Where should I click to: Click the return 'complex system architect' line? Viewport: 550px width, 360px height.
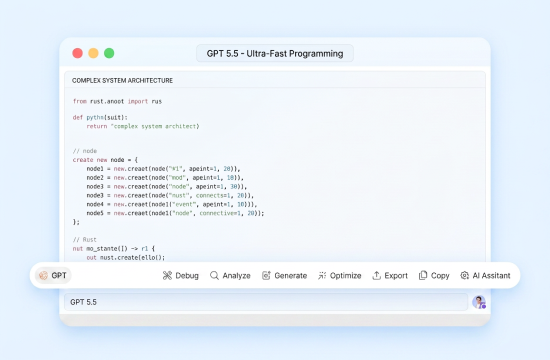143,126
